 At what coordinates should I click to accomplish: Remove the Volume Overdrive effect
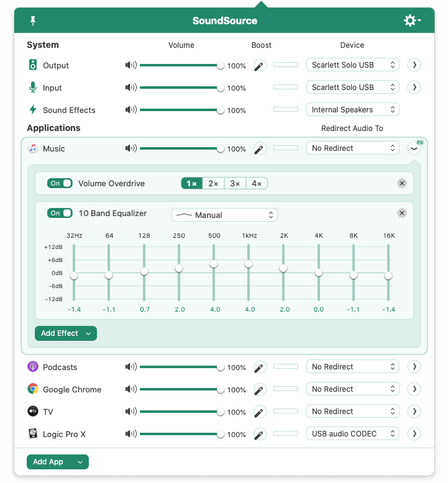click(x=402, y=183)
